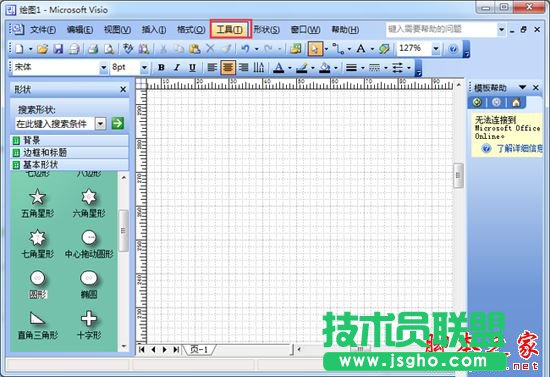Click the line ends icon

pyautogui.click(x=397, y=67)
